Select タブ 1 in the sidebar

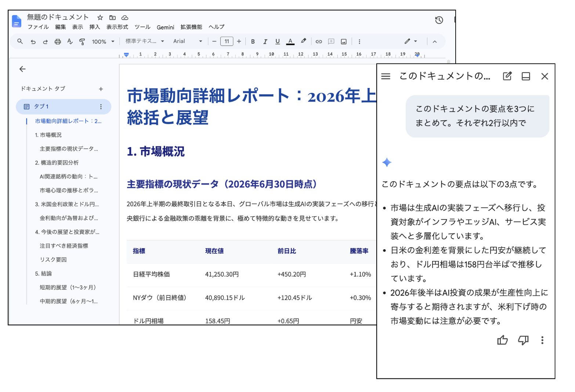(x=64, y=106)
